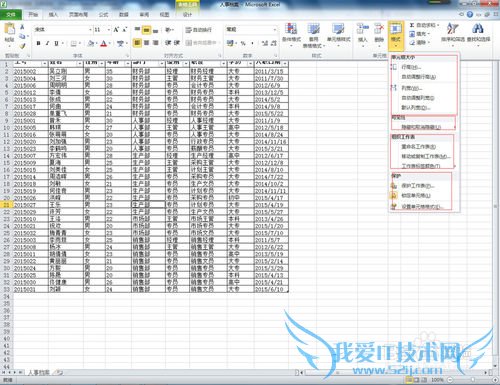Toggle align text left
The height and width of the screenshot is (385, 500).
point(137,43)
